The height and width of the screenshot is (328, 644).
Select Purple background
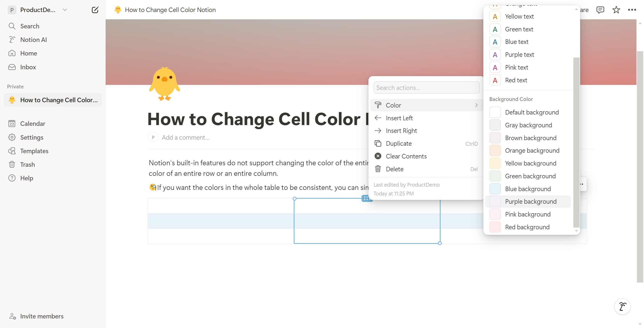[528, 201]
